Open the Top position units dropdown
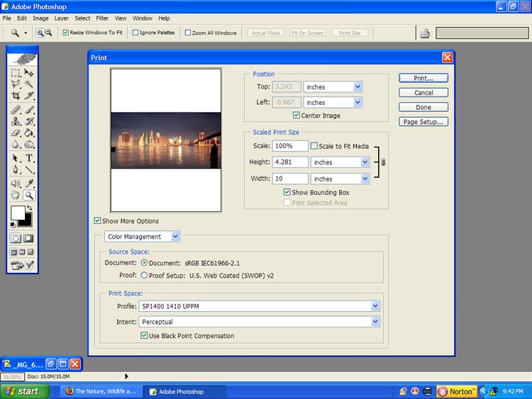Image resolution: width=532 pixels, height=399 pixels. 358,86
